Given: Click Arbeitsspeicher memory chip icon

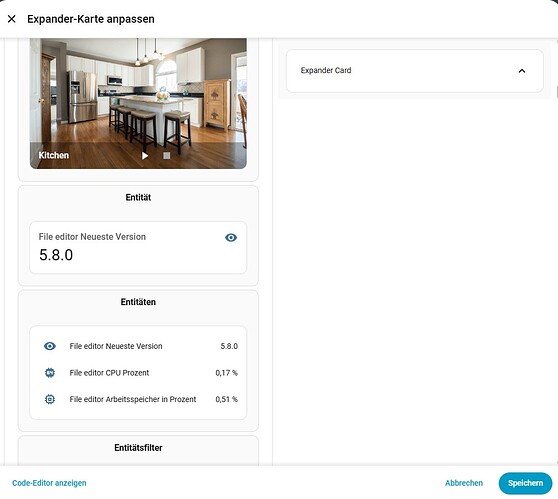Looking at the screenshot, I should click(x=50, y=399).
